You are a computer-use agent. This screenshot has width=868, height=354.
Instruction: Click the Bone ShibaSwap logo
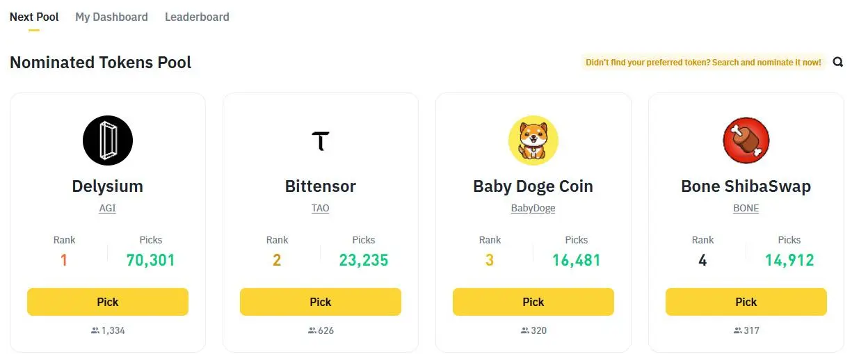click(x=746, y=140)
